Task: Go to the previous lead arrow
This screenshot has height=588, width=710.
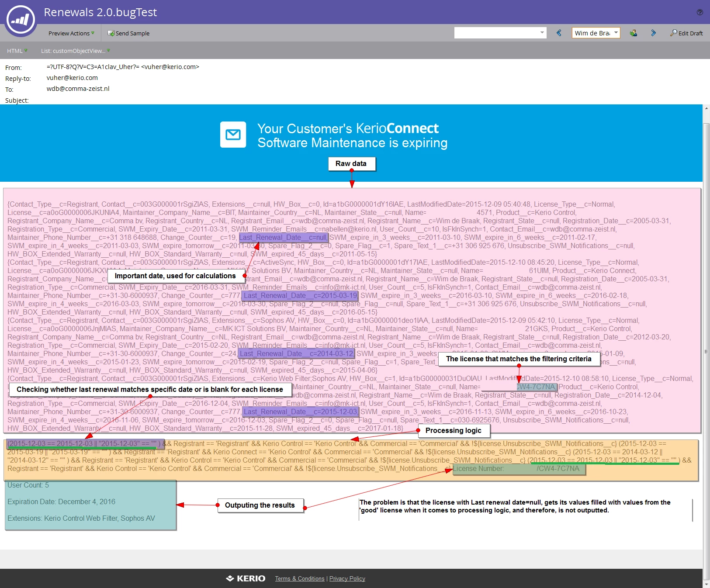Action: [559, 33]
